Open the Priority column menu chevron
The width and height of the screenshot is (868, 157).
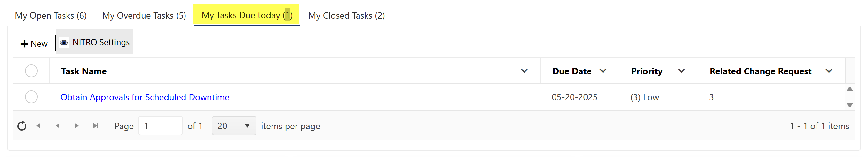[x=681, y=71]
